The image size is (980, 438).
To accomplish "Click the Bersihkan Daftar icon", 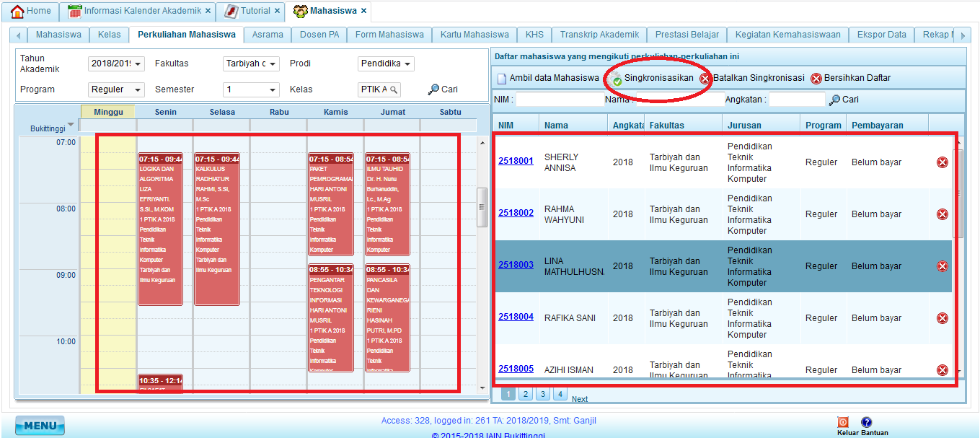I will [816, 79].
